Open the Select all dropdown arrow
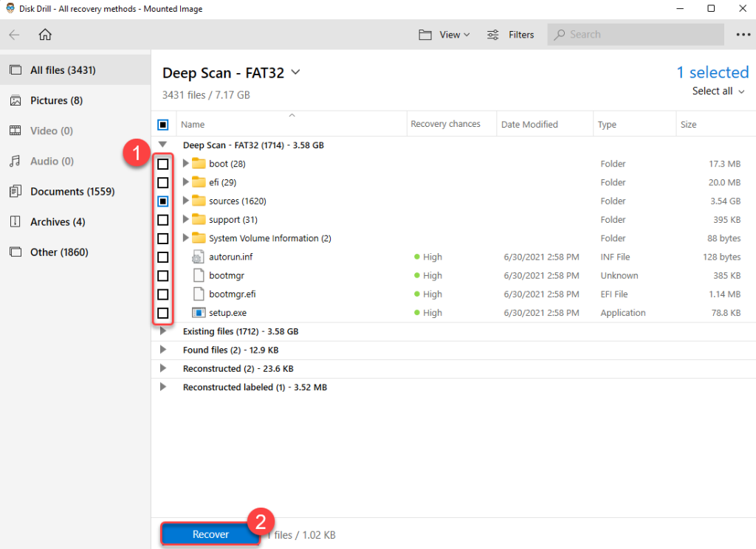The width and height of the screenshot is (756, 549). click(740, 91)
